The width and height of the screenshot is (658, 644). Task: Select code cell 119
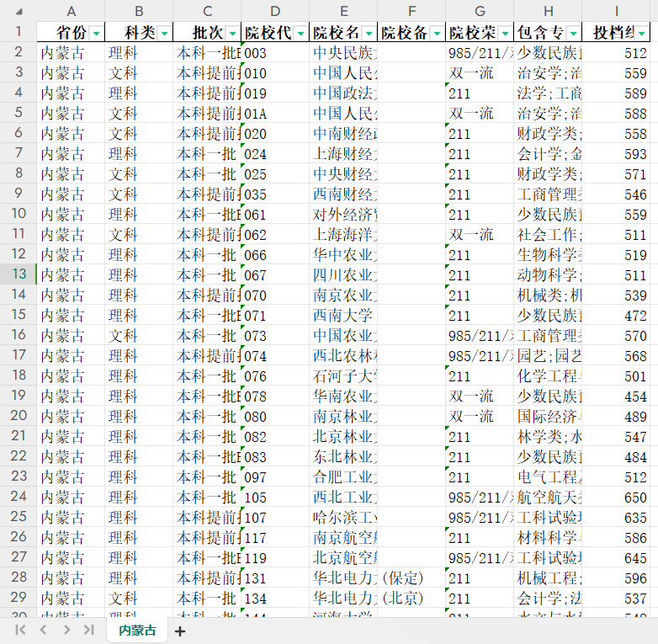point(275,557)
